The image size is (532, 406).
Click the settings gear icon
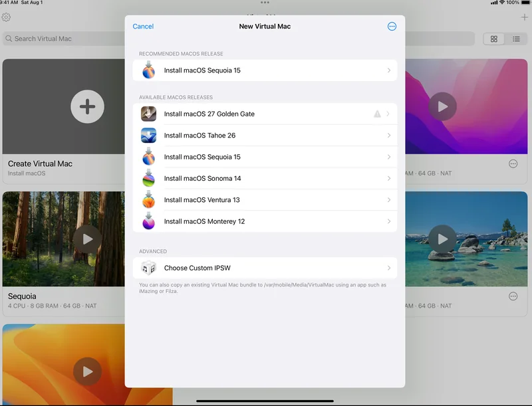6,17
